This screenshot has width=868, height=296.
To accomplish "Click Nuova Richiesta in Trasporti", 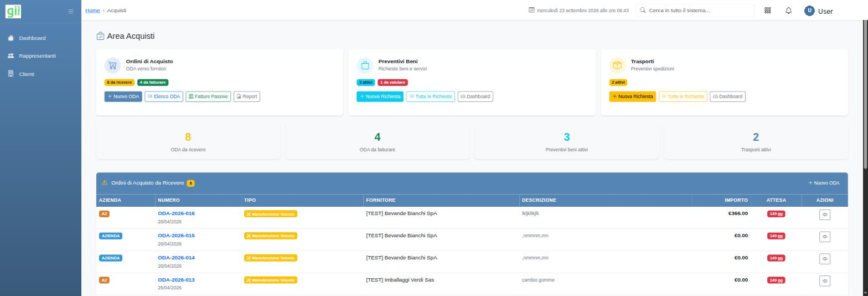I will click(x=633, y=96).
